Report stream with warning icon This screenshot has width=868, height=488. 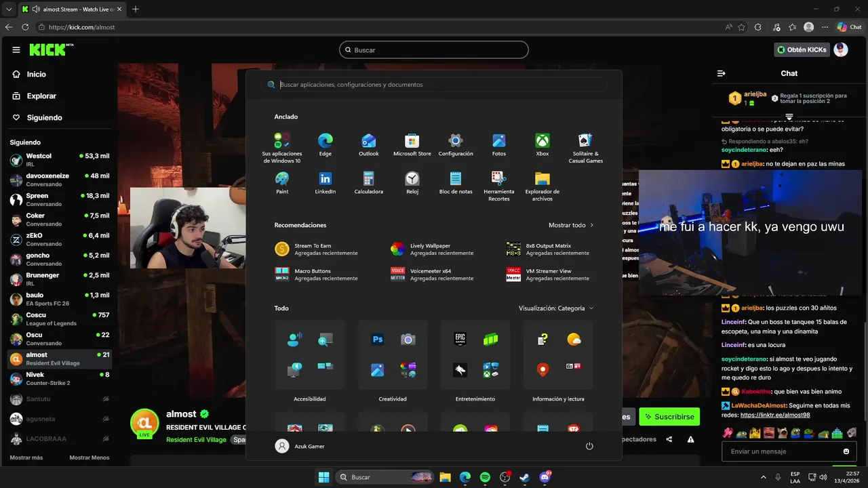pos(690,439)
